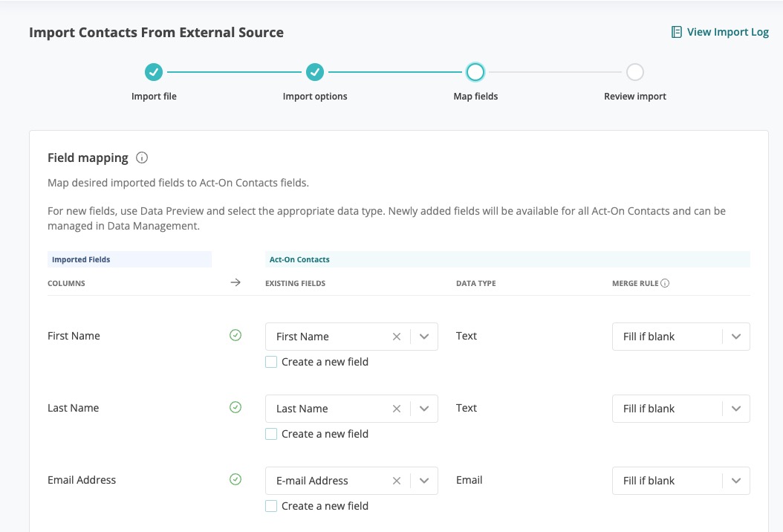
Task: Click the Merge Rule info icon
Action: click(x=665, y=283)
